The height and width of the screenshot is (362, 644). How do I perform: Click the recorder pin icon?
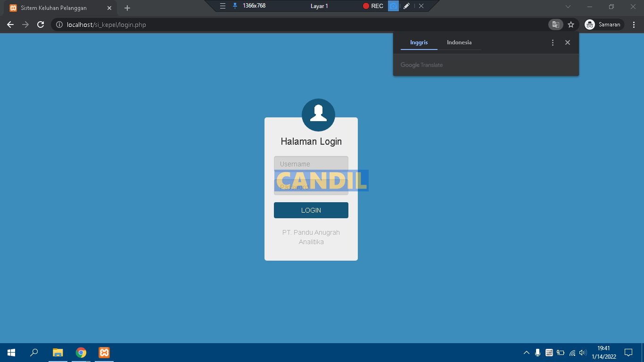[x=235, y=6]
